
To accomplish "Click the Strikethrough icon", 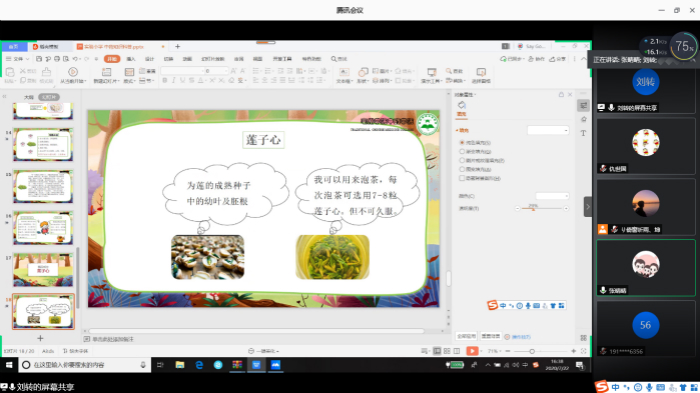I will 192,80.
